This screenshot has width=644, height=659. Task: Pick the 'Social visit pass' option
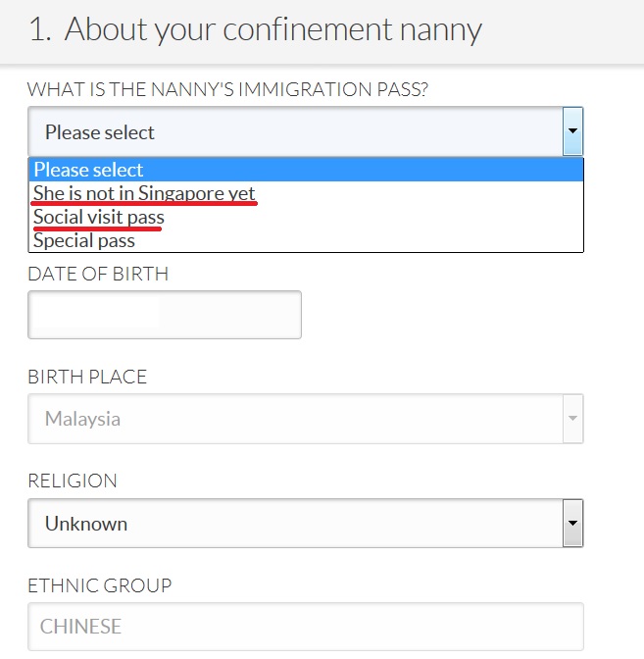click(x=98, y=216)
